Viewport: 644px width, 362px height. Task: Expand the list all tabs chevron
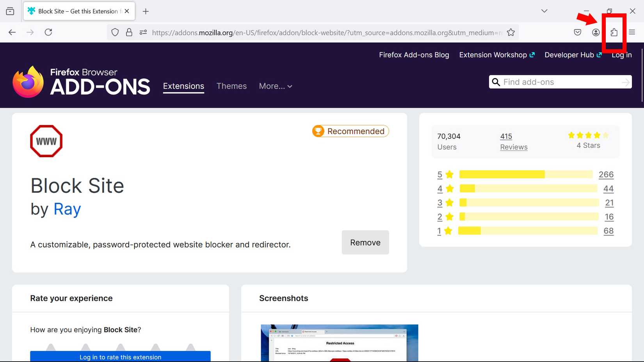coord(544,11)
